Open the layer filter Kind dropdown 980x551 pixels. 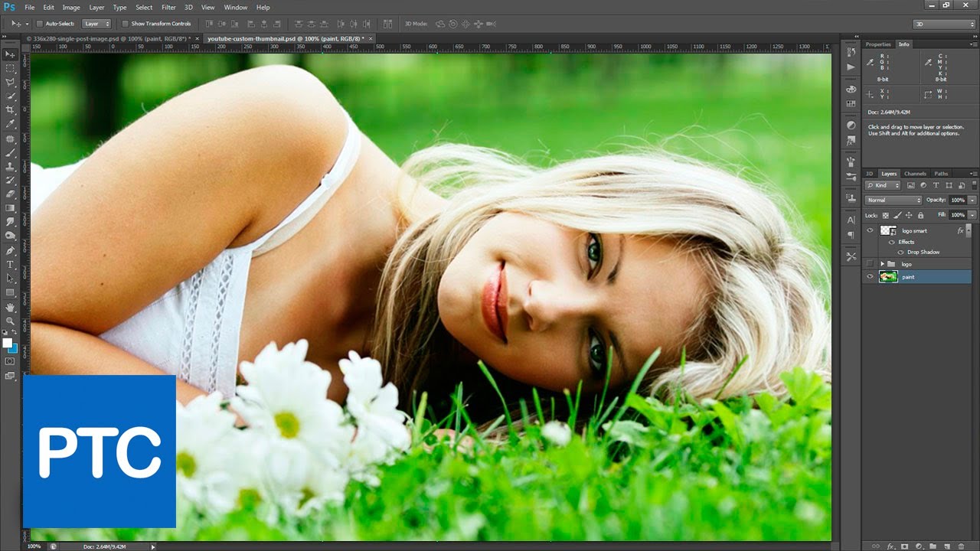884,185
